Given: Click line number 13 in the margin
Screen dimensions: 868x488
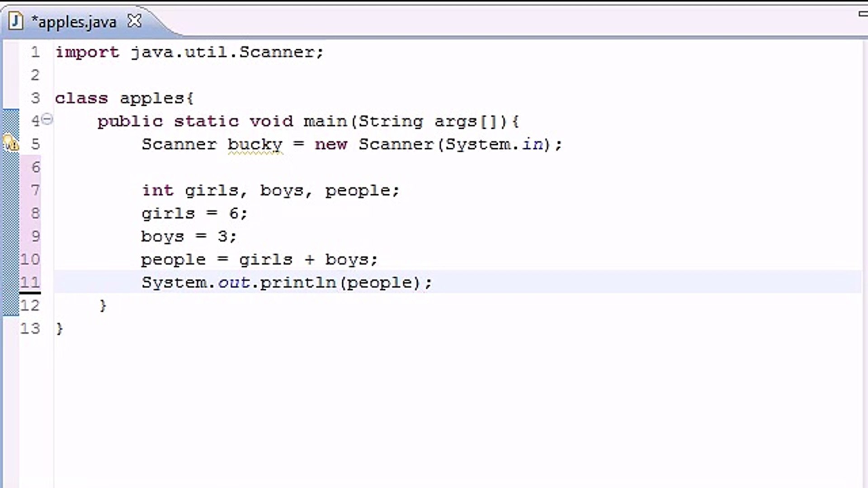Looking at the screenshot, I should pos(30,328).
